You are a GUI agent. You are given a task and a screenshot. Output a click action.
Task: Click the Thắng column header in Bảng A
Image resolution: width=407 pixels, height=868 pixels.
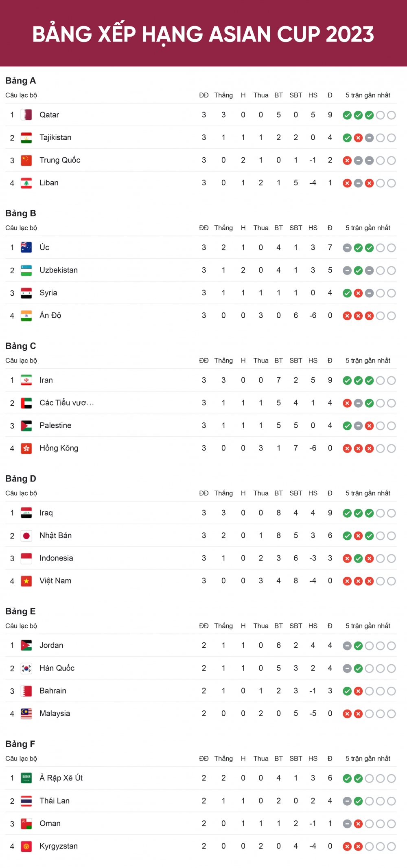coord(223,95)
